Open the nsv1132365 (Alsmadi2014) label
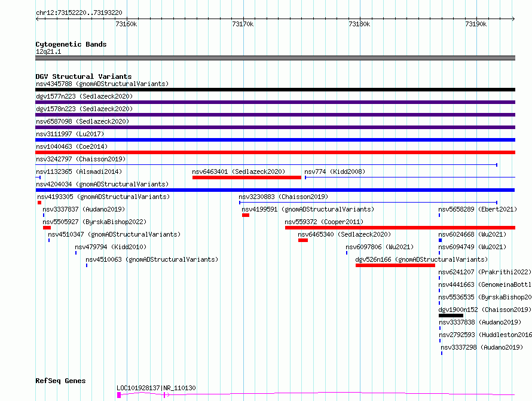 pos(79,172)
